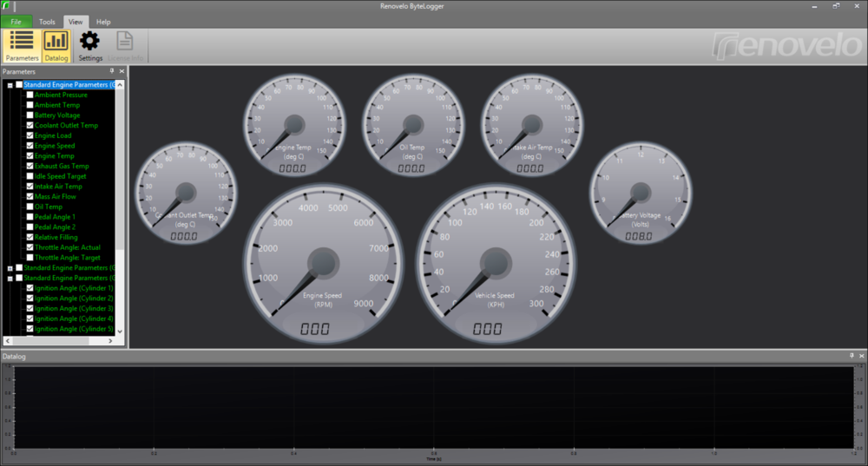Open Settings gear icon

[90, 46]
